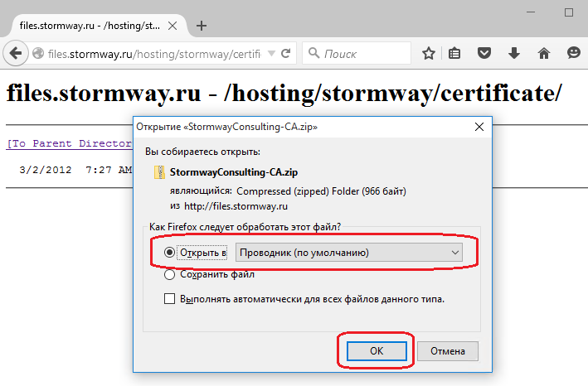Viewport: 588px width, 386px height.
Task: Maximize the browser window
Action: pyautogui.click(x=568, y=12)
